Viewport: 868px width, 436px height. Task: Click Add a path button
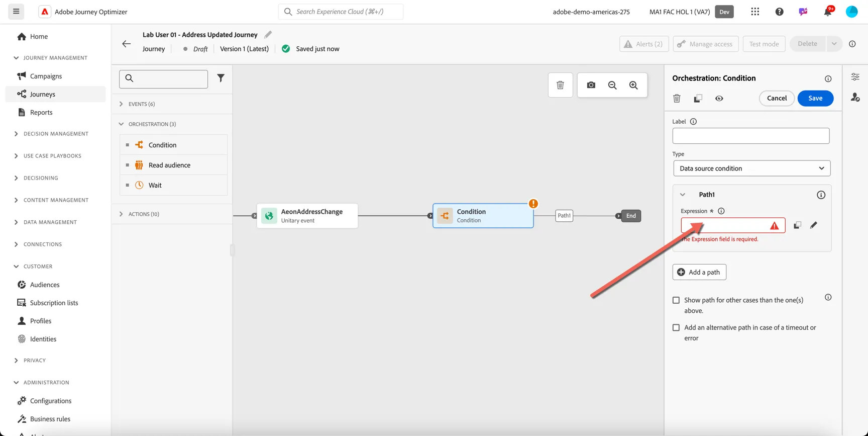click(699, 272)
